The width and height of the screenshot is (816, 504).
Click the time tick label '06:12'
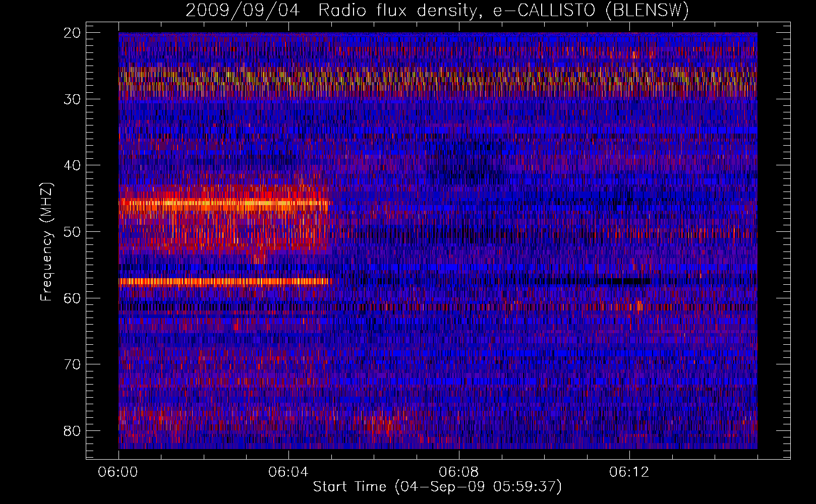629,472
